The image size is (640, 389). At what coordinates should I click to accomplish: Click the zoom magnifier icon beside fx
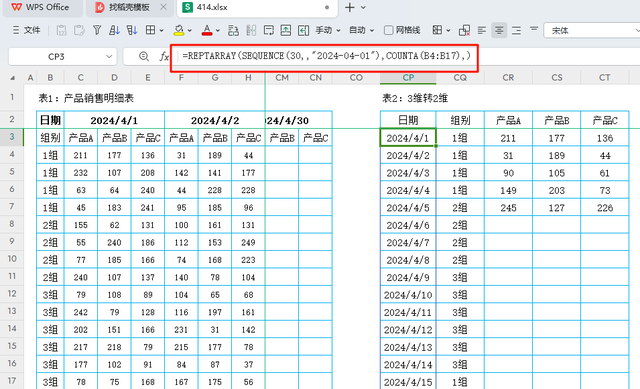(x=144, y=56)
